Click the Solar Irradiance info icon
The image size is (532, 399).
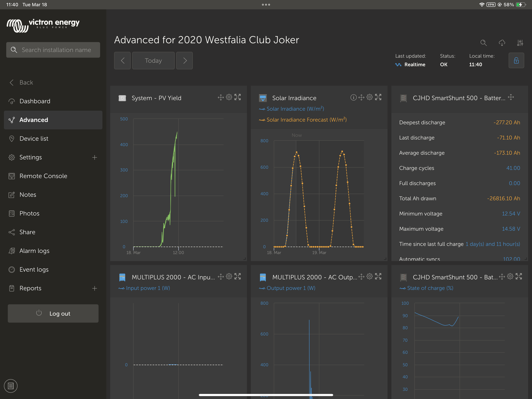pyautogui.click(x=353, y=97)
